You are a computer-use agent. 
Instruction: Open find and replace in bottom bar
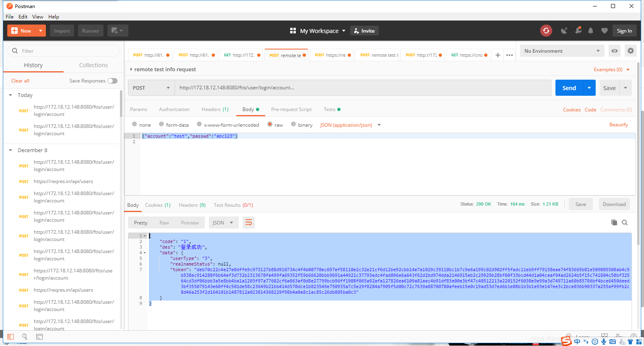point(25,337)
